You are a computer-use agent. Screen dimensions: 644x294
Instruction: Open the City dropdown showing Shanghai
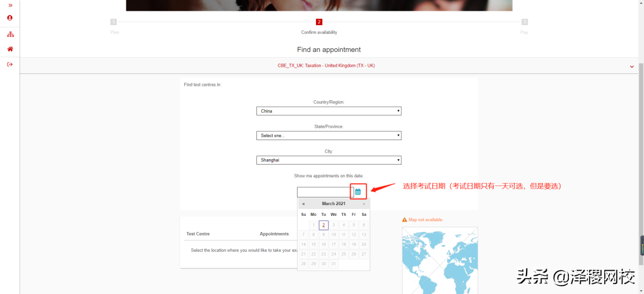[329, 160]
